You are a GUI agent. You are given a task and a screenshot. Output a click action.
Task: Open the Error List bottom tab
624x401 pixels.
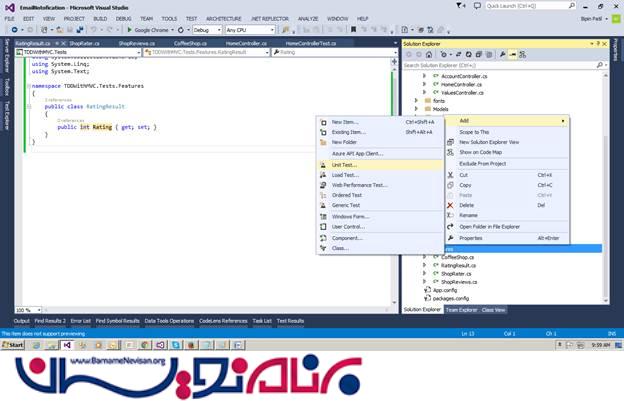click(81, 321)
